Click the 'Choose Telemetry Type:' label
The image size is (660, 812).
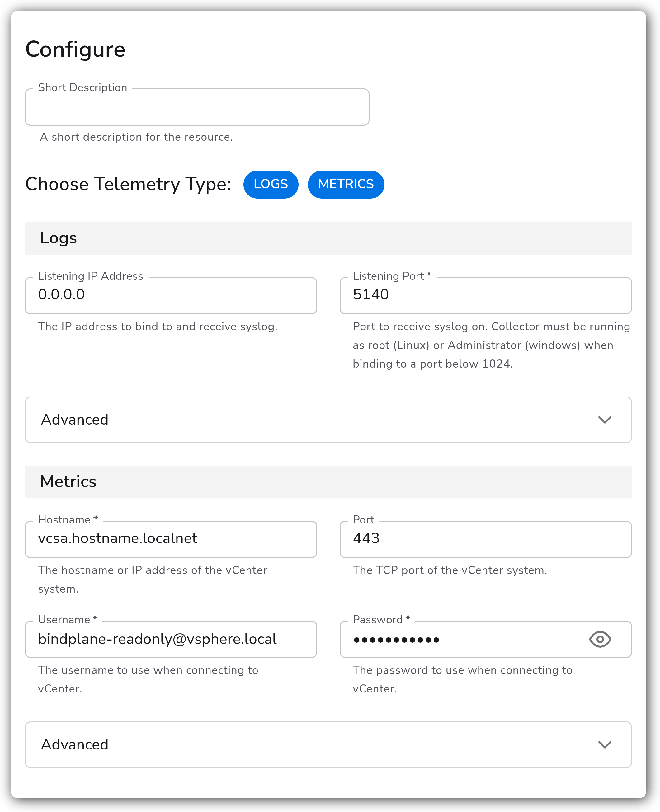128,184
